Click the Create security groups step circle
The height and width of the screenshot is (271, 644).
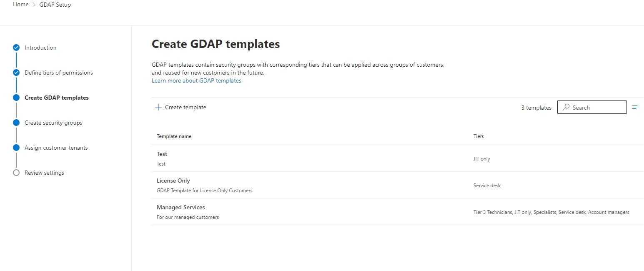pos(16,123)
